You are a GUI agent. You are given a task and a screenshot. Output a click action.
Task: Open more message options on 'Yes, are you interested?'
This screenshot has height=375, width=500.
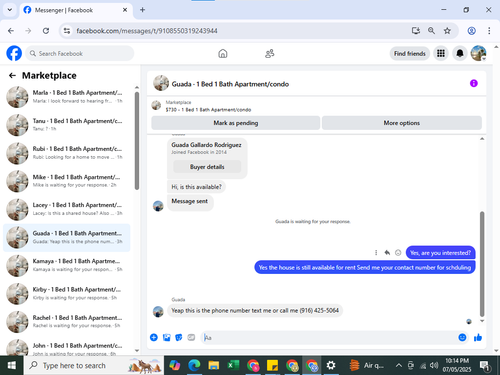point(376,253)
